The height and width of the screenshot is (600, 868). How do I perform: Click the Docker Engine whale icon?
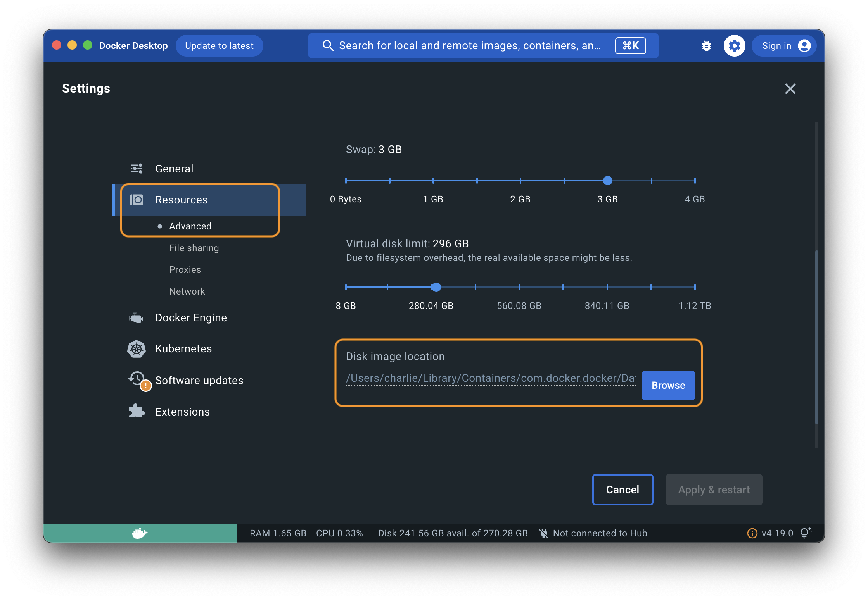(135, 317)
